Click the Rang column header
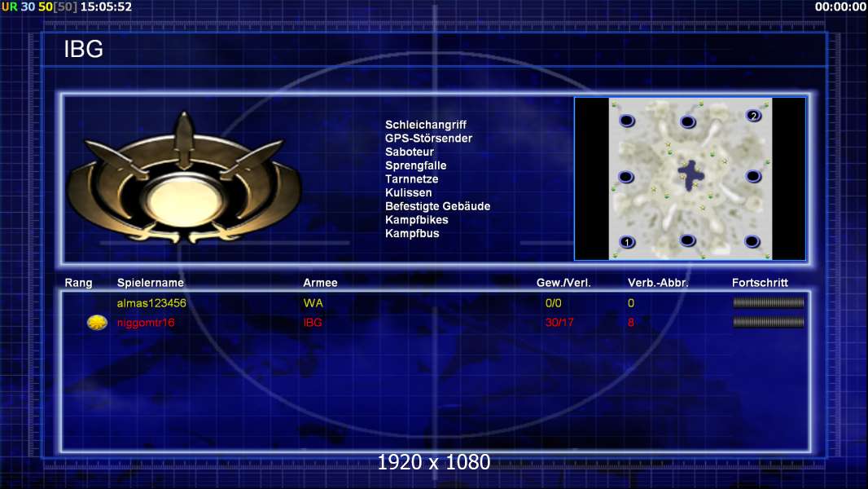 tap(79, 283)
